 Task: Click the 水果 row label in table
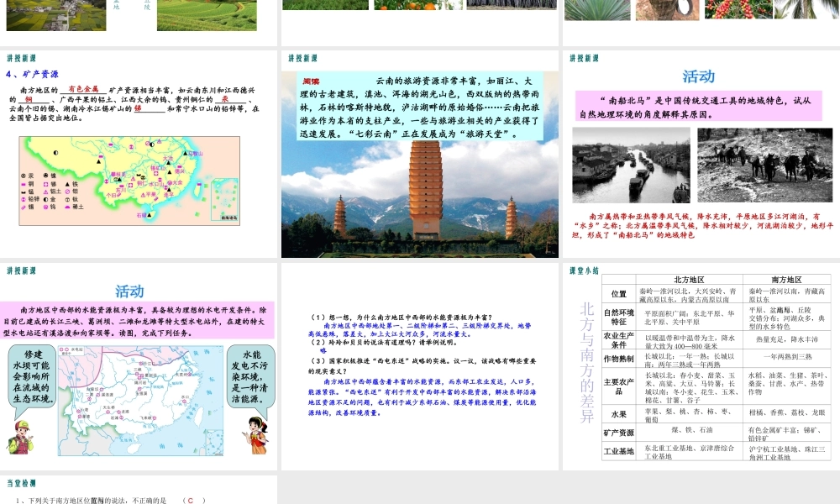(619, 414)
